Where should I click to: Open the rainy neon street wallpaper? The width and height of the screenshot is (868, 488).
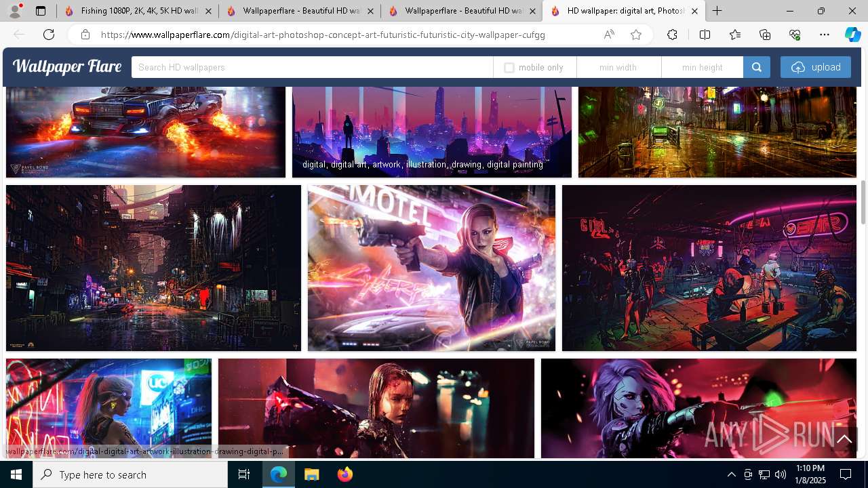pyautogui.click(x=717, y=132)
